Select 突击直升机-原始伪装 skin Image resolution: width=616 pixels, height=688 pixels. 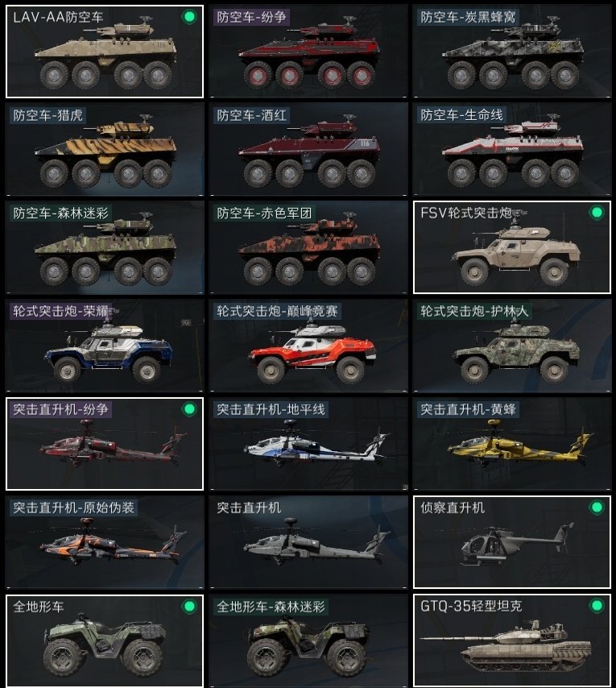pos(105,542)
